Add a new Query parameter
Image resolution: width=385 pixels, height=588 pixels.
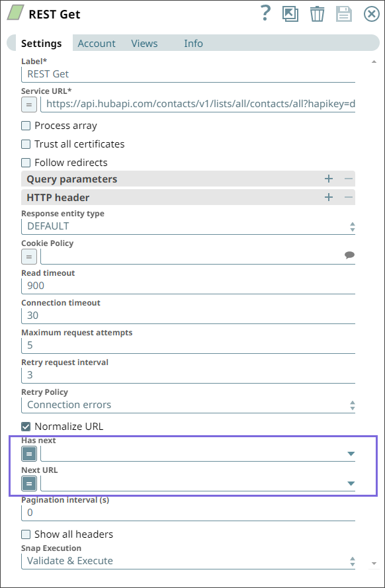coord(328,179)
